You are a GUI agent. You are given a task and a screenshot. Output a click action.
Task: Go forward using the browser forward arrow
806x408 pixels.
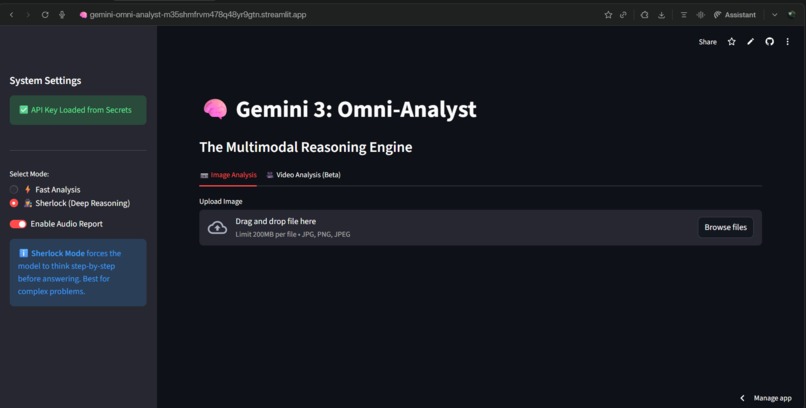coord(28,15)
